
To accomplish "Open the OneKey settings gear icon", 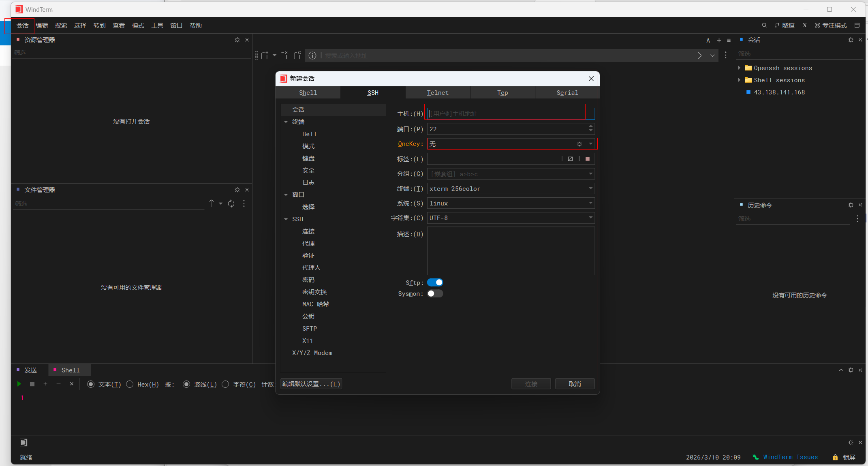I will 579,144.
